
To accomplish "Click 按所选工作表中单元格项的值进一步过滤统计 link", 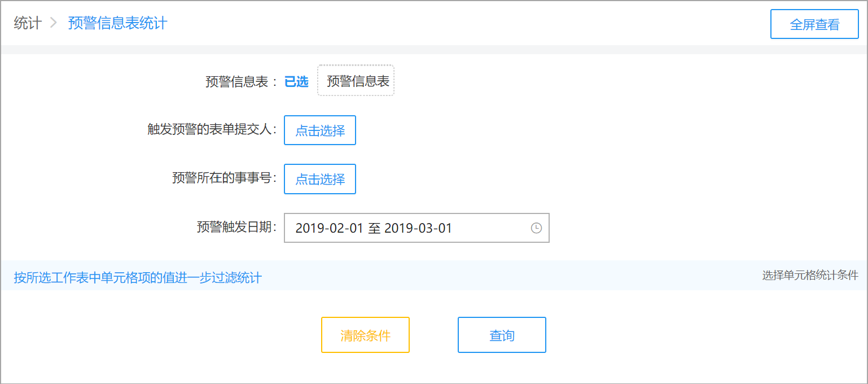I will click(138, 277).
